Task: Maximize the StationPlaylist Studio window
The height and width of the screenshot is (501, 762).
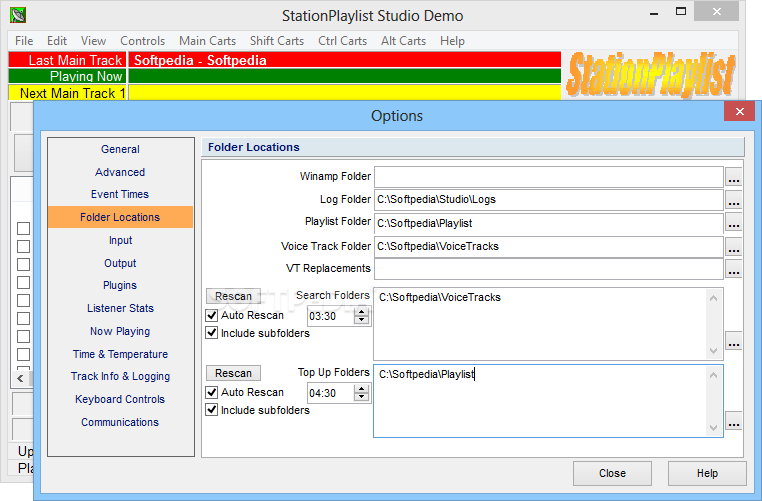Action: point(681,12)
